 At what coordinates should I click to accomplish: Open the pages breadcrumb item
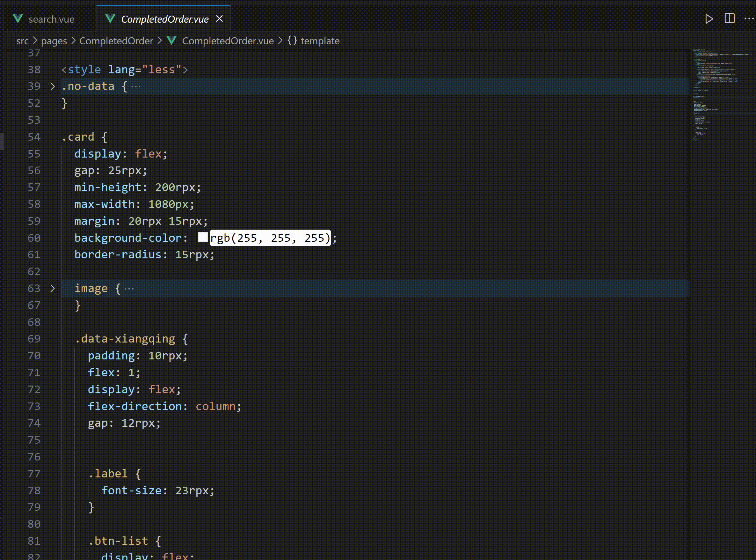click(54, 41)
